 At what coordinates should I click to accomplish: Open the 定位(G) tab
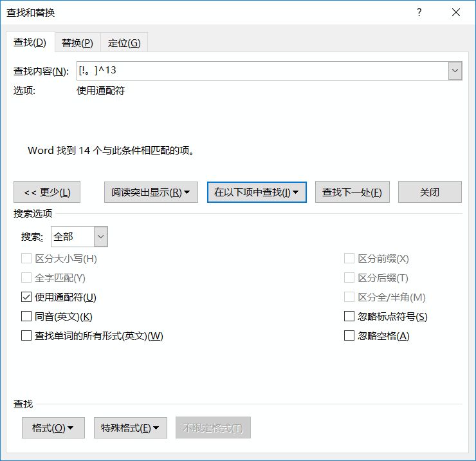click(x=124, y=43)
